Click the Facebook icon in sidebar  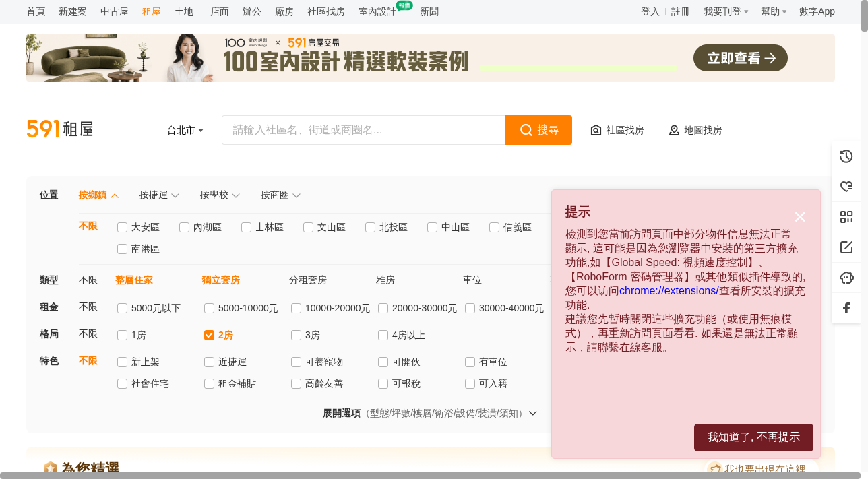846,308
